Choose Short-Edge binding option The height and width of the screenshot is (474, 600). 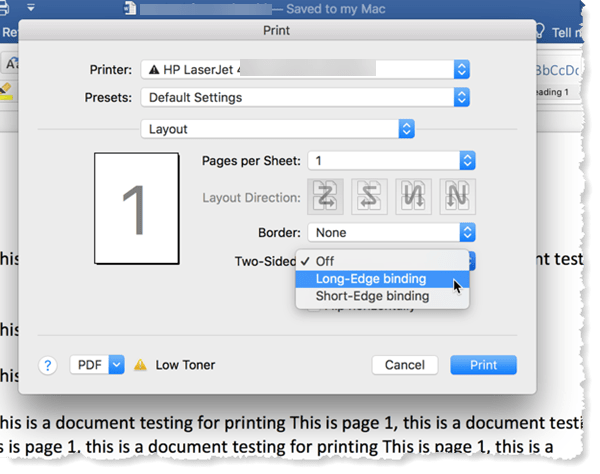(x=382, y=296)
